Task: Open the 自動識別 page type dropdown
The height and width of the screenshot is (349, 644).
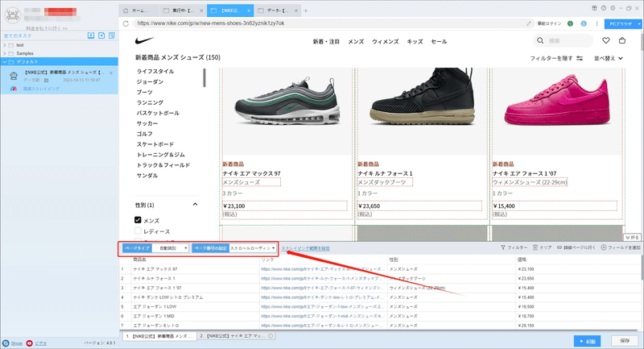Action: [x=171, y=248]
